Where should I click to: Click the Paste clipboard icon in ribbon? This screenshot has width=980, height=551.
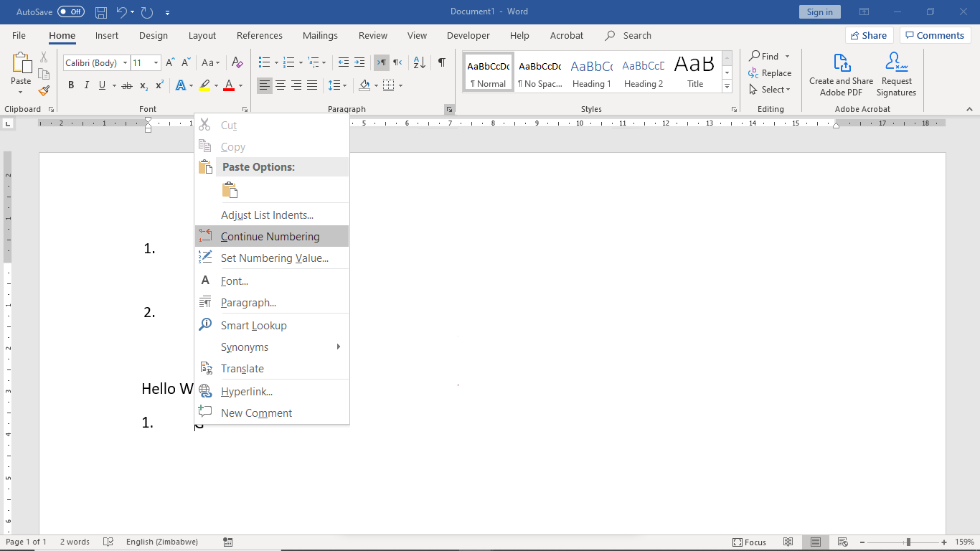pyautogui.click(x=21, y=63)
